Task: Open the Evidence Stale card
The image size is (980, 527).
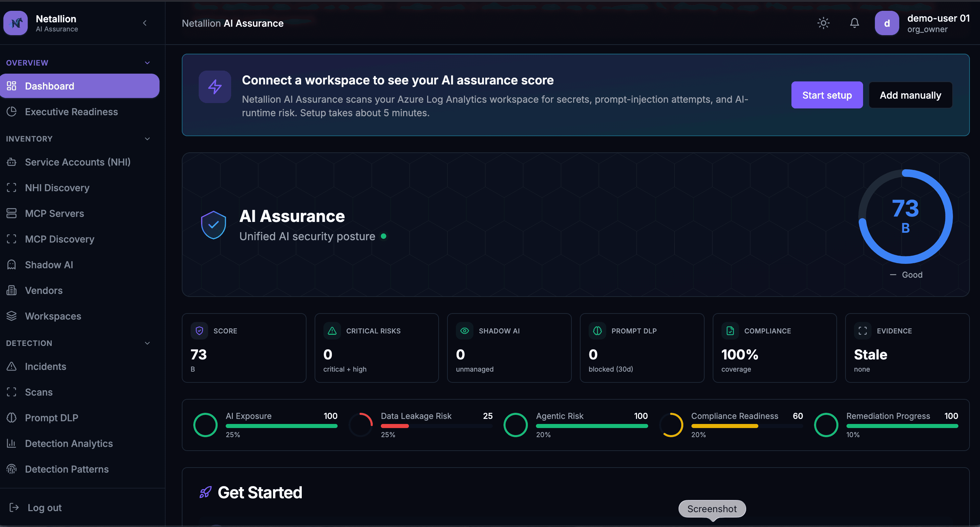Action: (907, 348)
